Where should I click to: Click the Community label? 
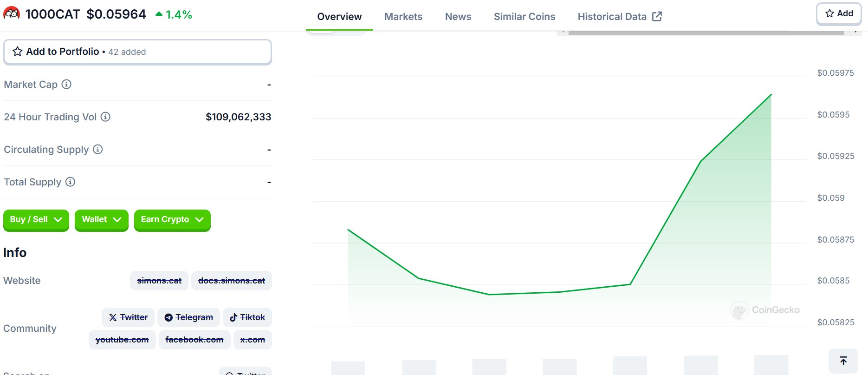(30, 329)
